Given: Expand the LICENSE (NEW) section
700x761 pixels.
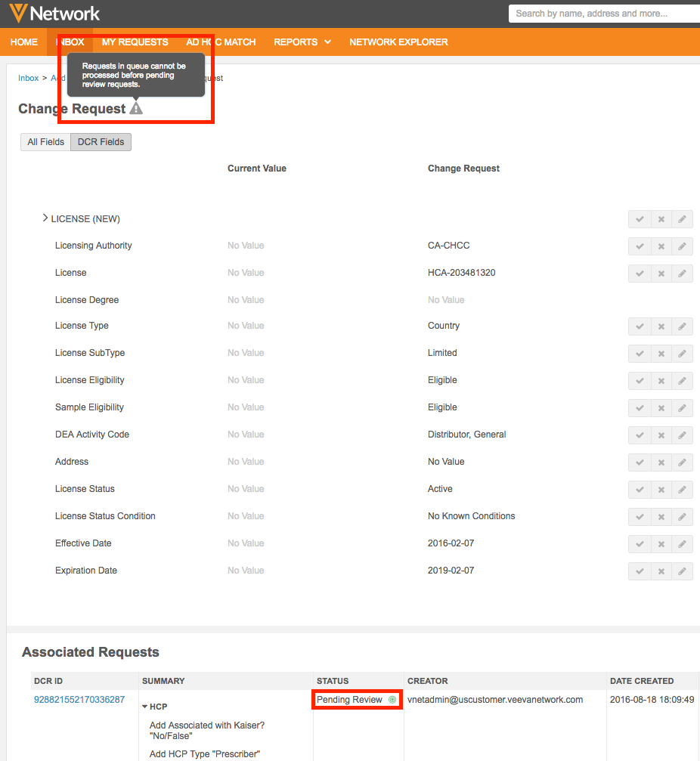Looking at the screenshot, I should tap(45, 218).
